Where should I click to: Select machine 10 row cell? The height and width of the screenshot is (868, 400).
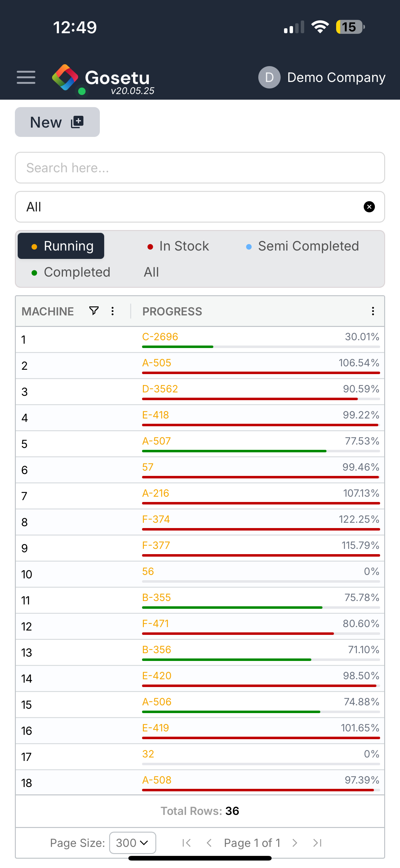73,574
